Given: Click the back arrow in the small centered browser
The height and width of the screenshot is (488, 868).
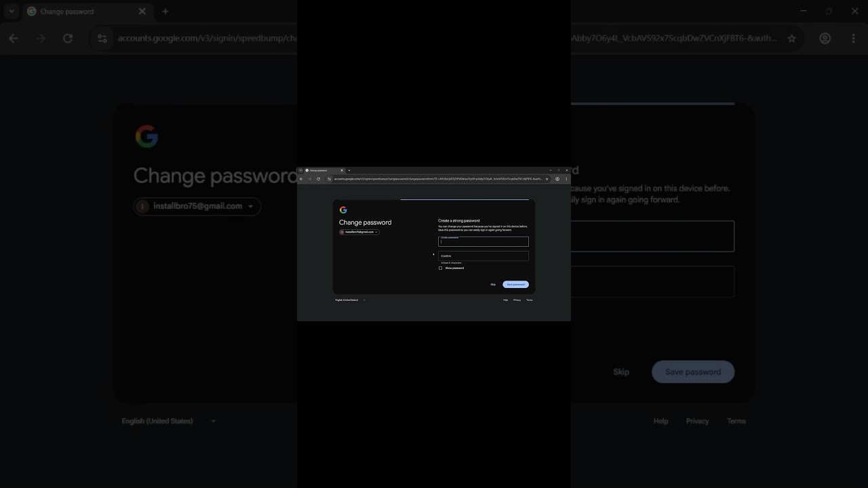Looking at the screenshot, I should [301, 179].
